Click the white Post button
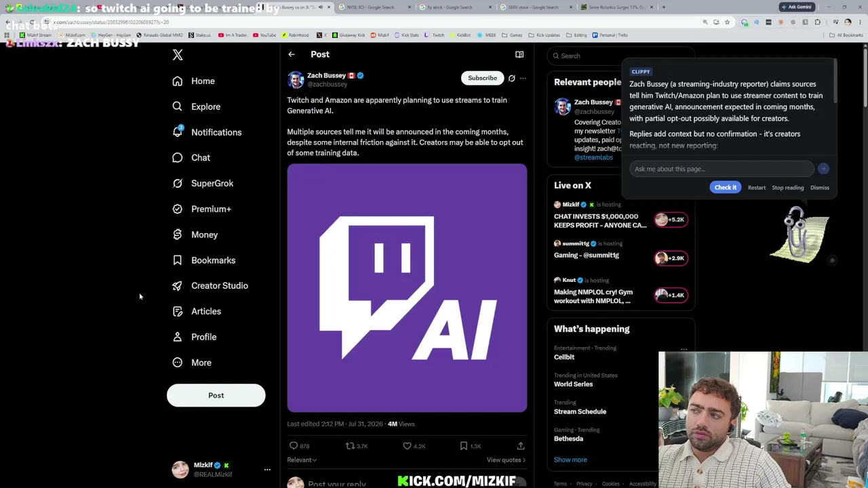This screenshot has width=868, height=488. click(x=216, y=395)
